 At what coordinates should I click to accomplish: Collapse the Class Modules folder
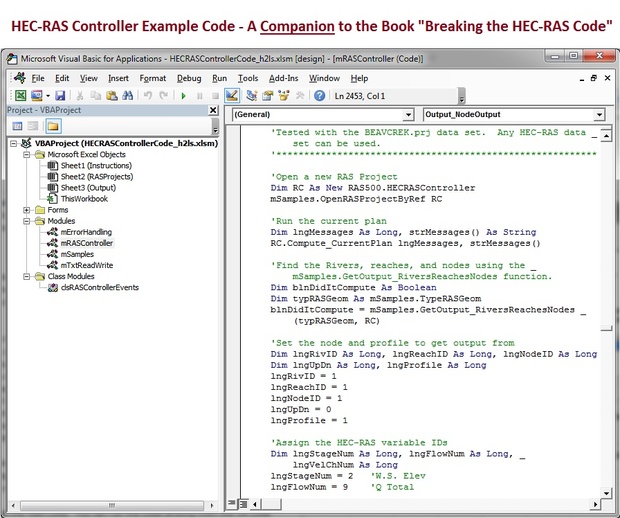26,276
